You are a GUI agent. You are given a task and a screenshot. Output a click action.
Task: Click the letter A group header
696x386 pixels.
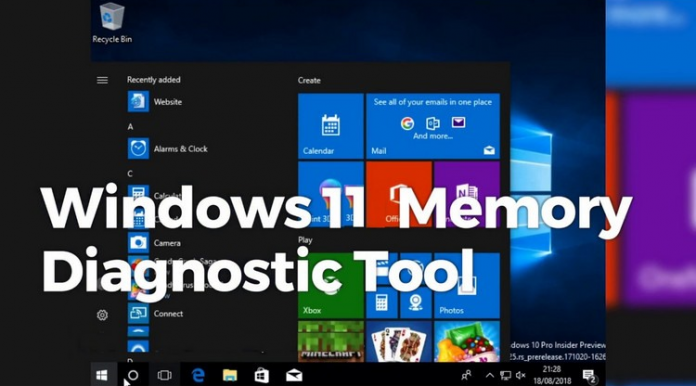tap(130, 127)
